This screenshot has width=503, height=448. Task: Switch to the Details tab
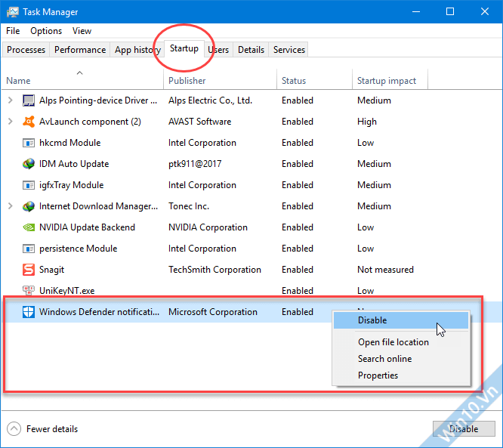[x=251, y=50]
